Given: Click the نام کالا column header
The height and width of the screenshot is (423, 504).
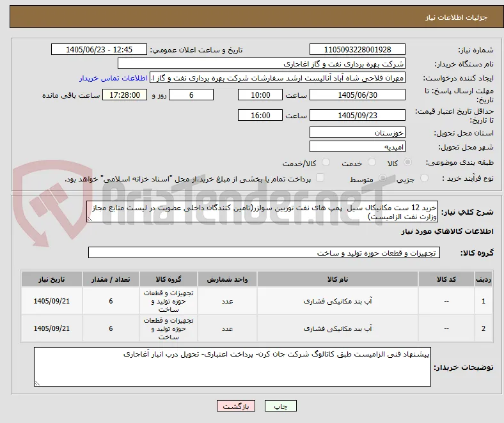Looking at the screenshot, I should (x=338, y=279).
